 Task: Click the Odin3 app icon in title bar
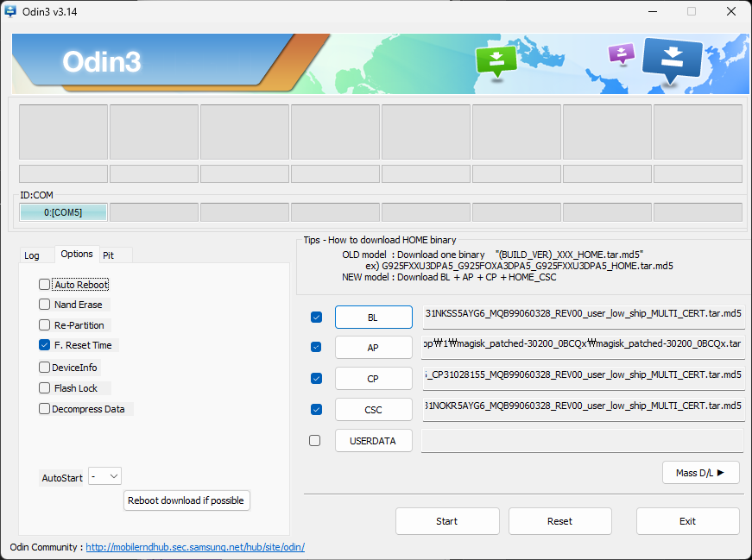pyautogui.click(x=10, y=11)
